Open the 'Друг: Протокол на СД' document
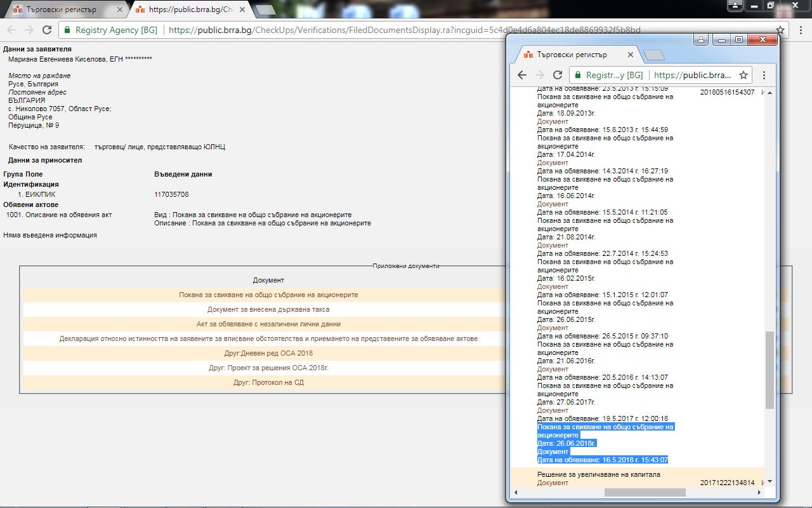The width and height of the screenshot is (812, 508). (x=268, y=383)
